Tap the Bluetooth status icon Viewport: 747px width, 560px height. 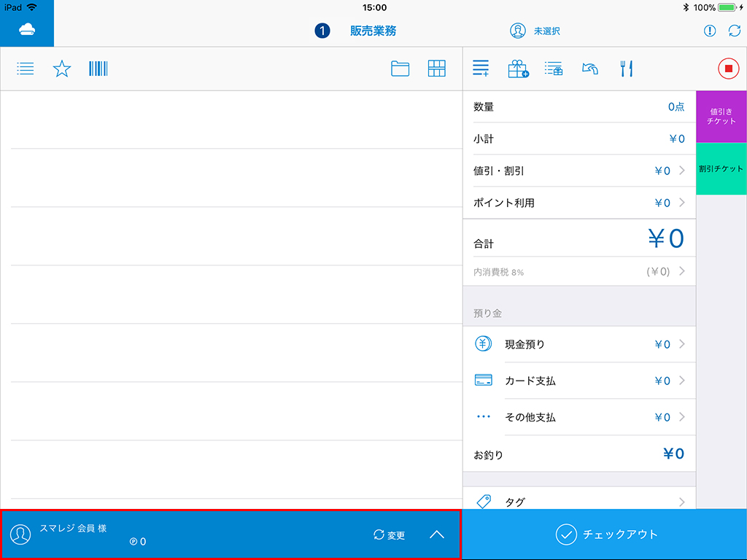686,7
